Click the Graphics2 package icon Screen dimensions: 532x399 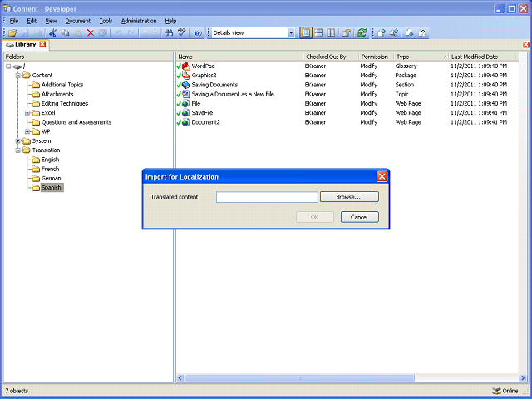[x=185, y=76]
